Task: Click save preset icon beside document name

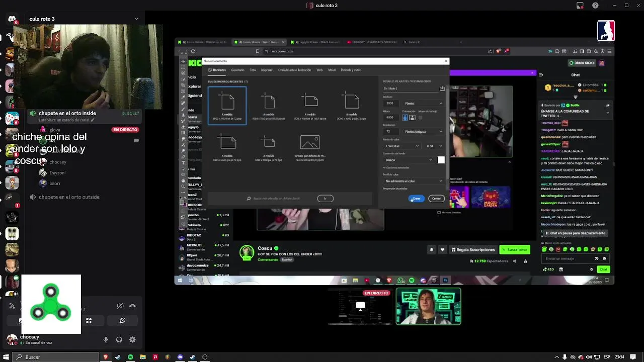Action: pyautogui.click(x=442, y=88)
